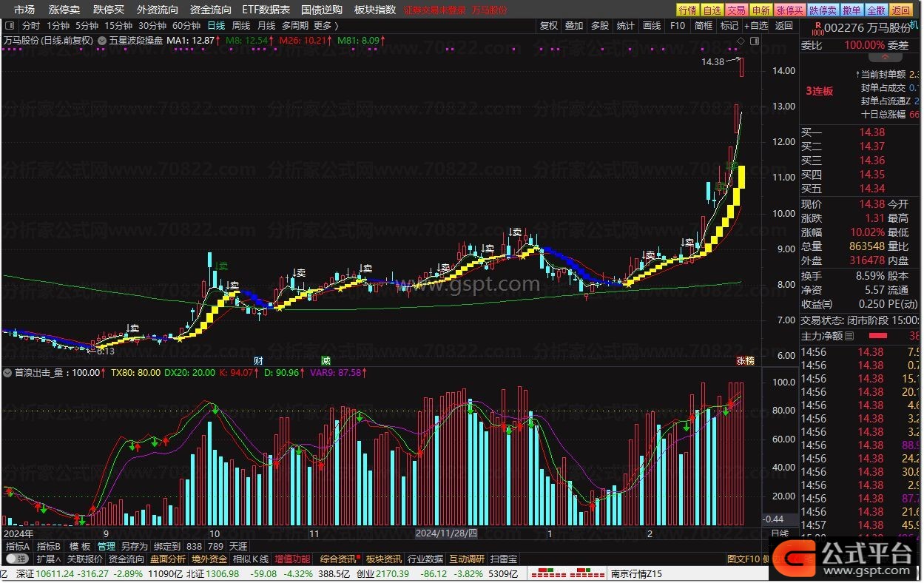Open the 市场 menu
Viewport: 924px width, 583px height.
24,10
